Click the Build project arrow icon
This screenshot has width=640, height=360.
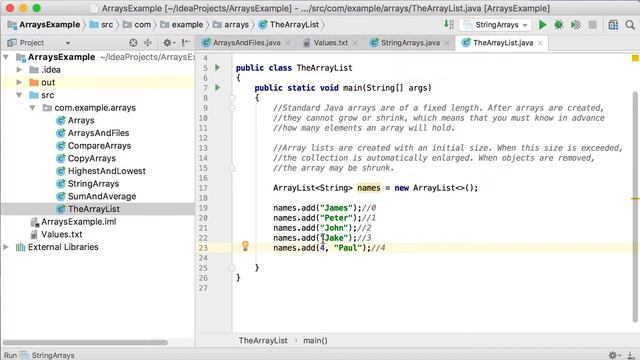click(x=449, y=24)
